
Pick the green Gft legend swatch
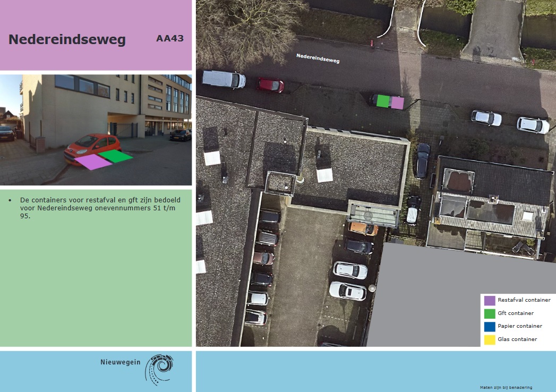click(x=490, y=313)
